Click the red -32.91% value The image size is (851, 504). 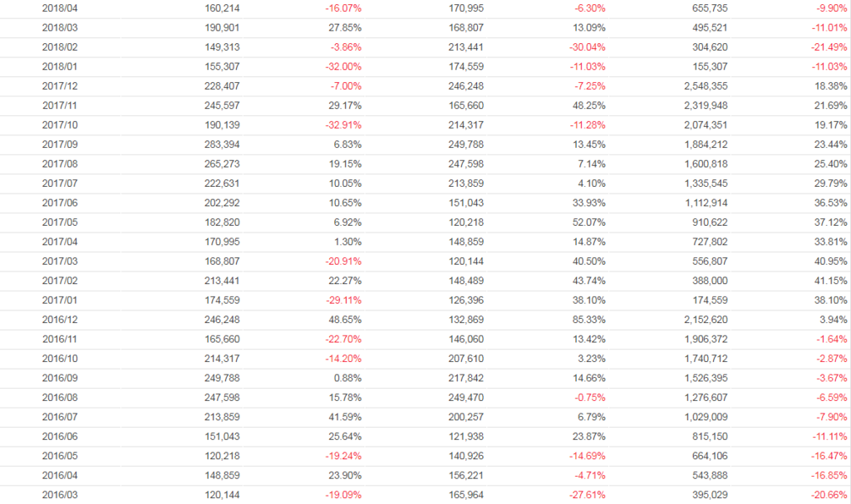[343, 125]
